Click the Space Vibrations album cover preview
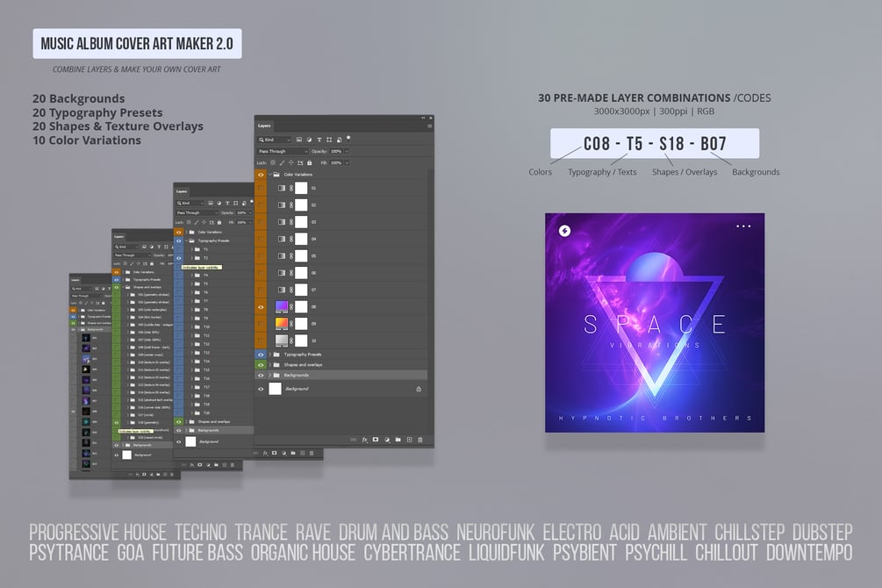Screen dimensions: 882x588 tap(655, 322)
